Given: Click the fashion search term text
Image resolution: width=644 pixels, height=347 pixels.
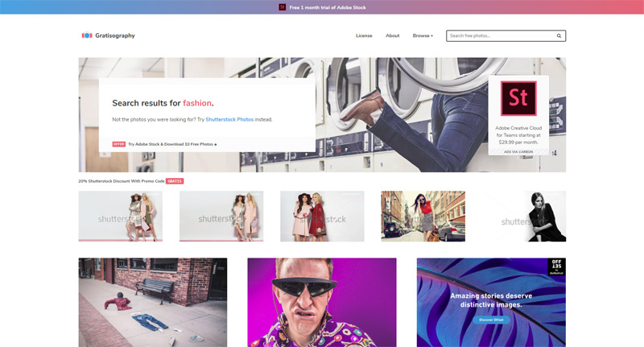Looking at the screenshot, I should [197, 103].
